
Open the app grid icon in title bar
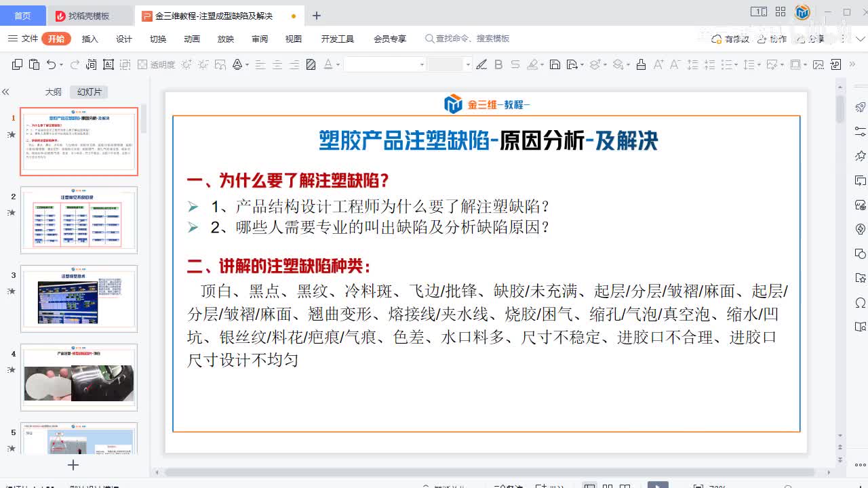(781, 12)
